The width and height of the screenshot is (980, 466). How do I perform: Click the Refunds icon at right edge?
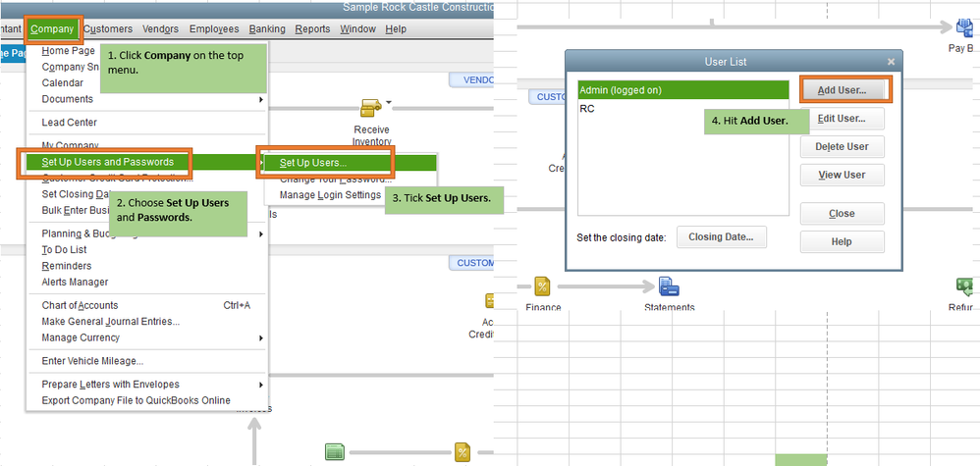(965, 287)
